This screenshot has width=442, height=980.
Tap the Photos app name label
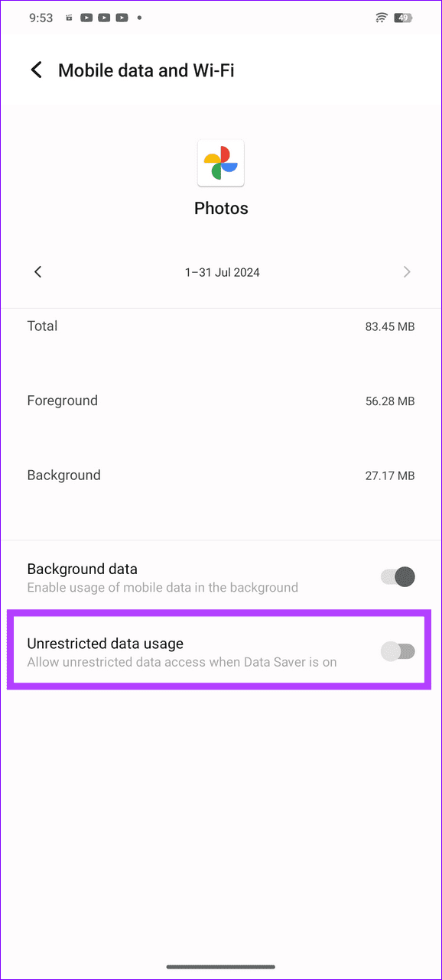(221, 208)
